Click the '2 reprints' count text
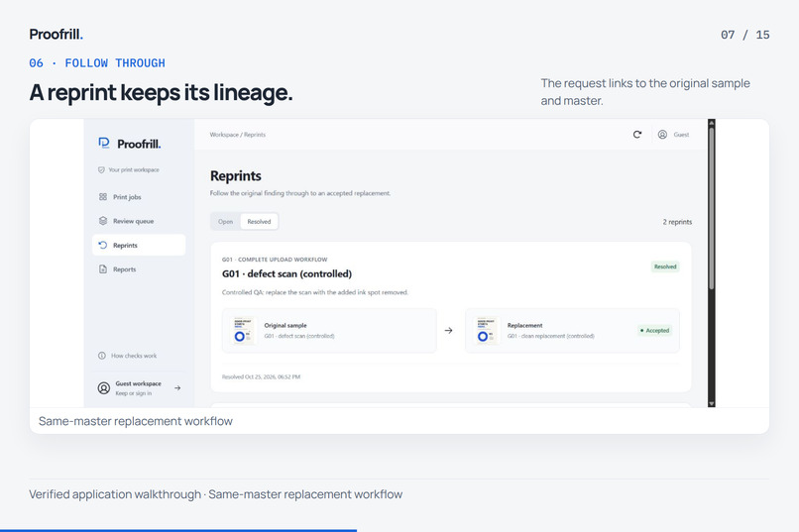Screen dimensions: 799x532 677,222
